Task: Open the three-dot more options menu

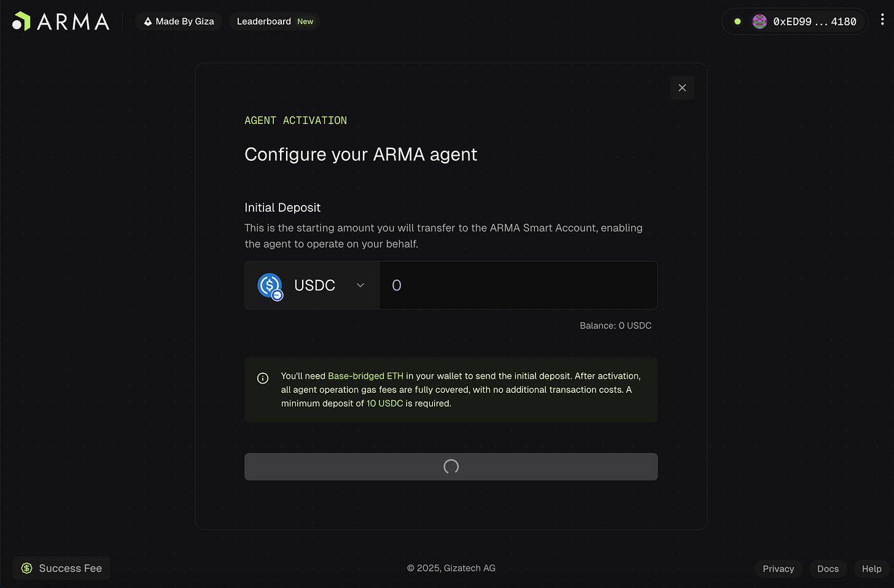Action: 882,20
